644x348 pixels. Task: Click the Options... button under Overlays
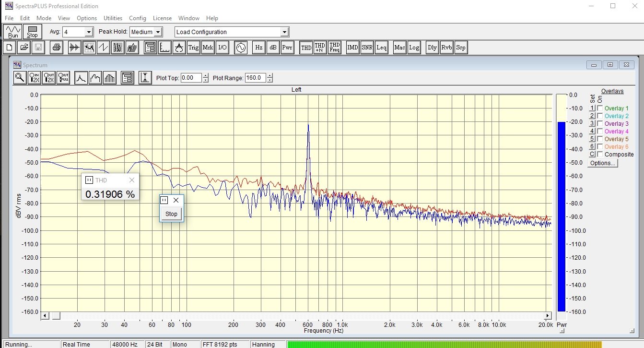pyautogui.click(x=603, y=163)
